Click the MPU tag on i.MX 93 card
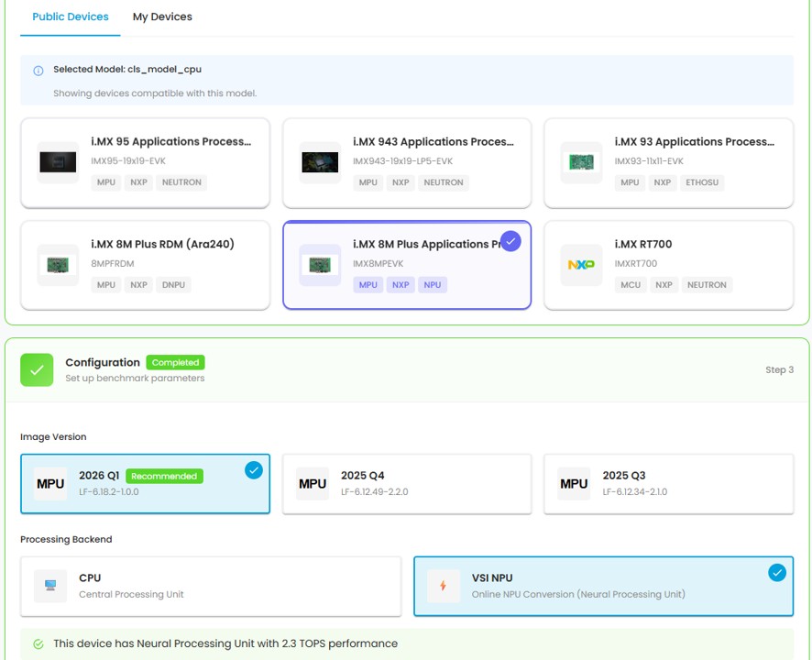The image size is (812, 660). coord(630,182)
